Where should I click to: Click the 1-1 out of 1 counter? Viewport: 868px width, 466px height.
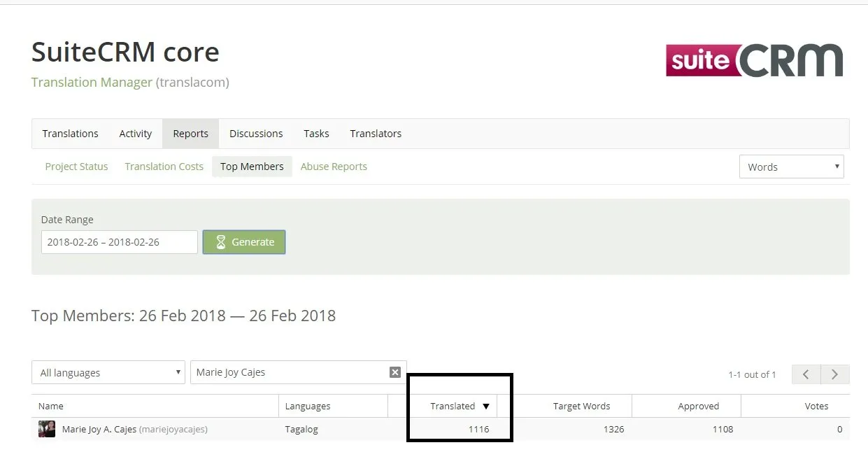752,374
